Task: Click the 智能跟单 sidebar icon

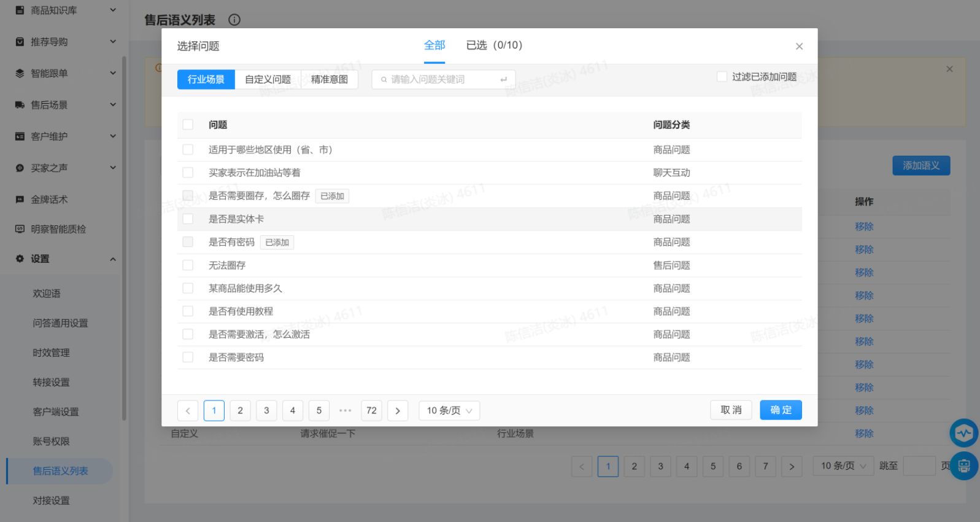Action: coord(20,73)
